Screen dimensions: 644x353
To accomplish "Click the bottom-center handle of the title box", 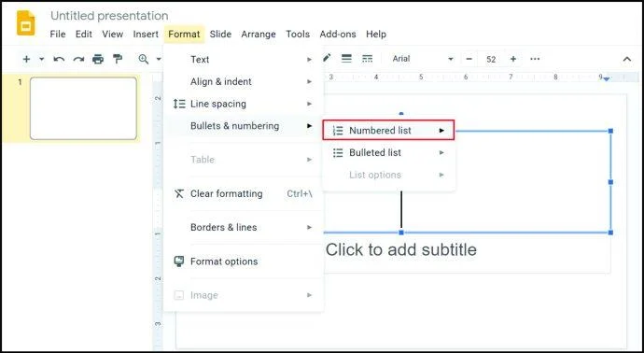I will tap(401, 233).
